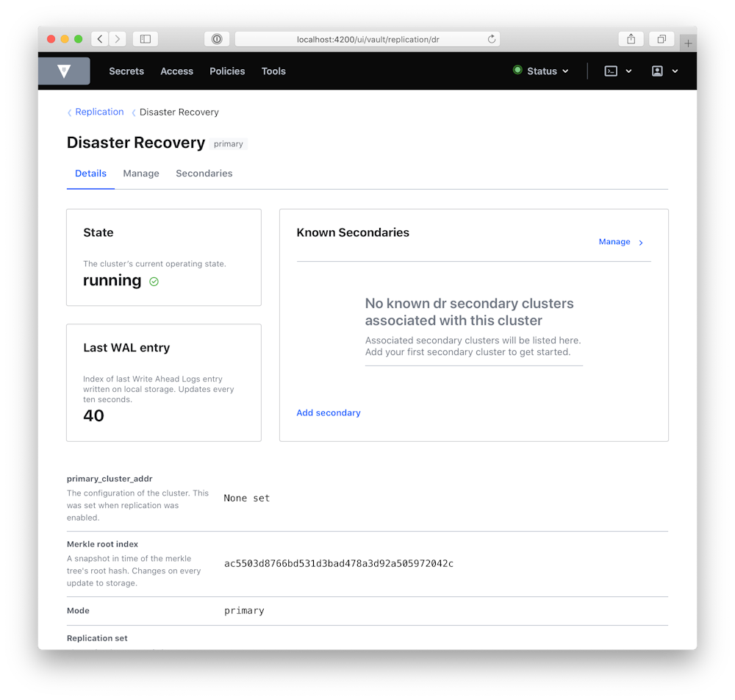Image resolution: width=735 pixels, height=700 pixels.
Task: Toggle the Safari sidebar icon
Action: [x=145, y=39]
